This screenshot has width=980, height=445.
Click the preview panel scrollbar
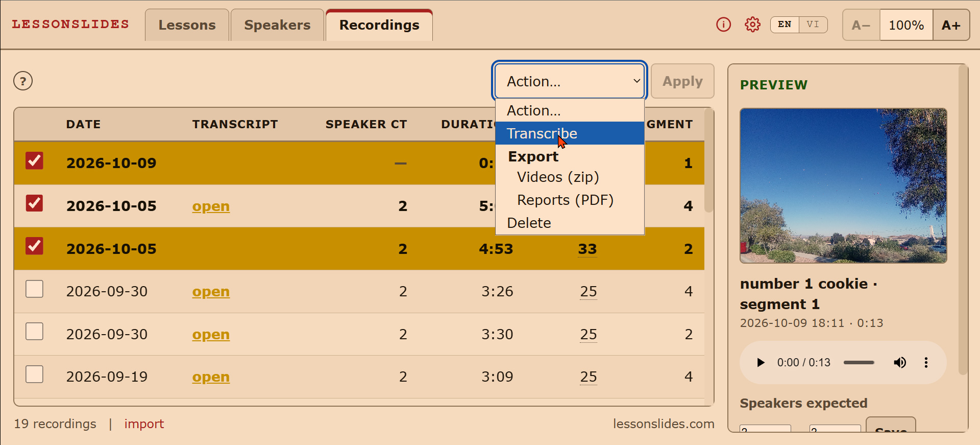click(x=963, y=220)
